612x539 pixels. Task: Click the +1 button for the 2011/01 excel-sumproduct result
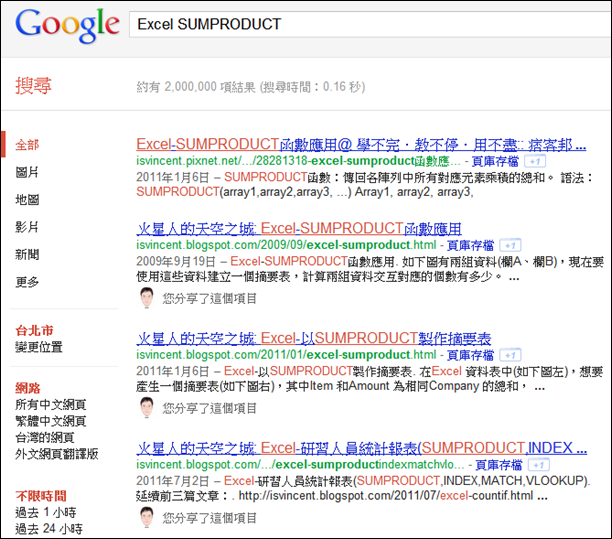[510, 355]
